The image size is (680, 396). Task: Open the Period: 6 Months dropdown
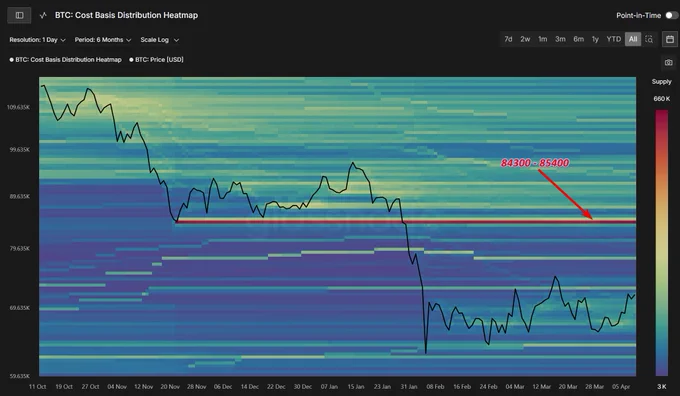[103, 39]
